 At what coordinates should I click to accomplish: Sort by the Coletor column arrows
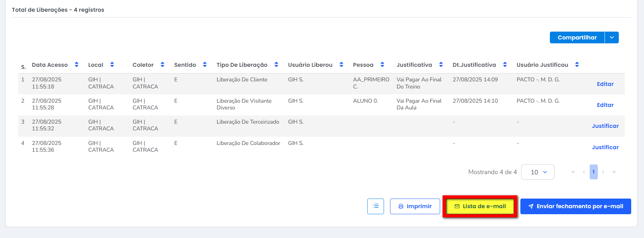[162, 65]
